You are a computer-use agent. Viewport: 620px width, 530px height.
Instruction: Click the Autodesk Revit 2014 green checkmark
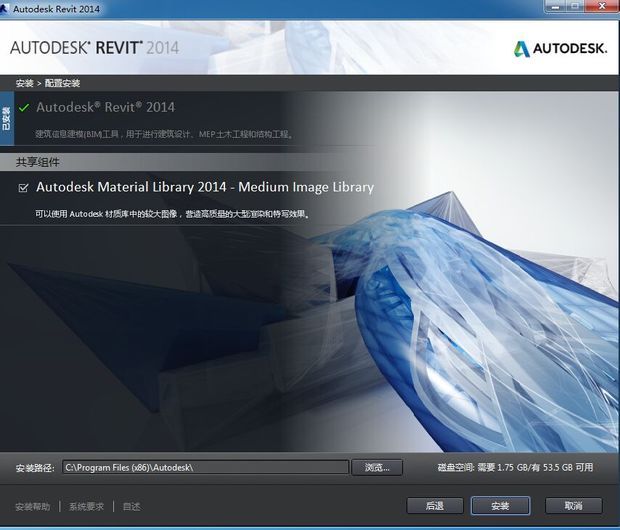coord(24,107)
